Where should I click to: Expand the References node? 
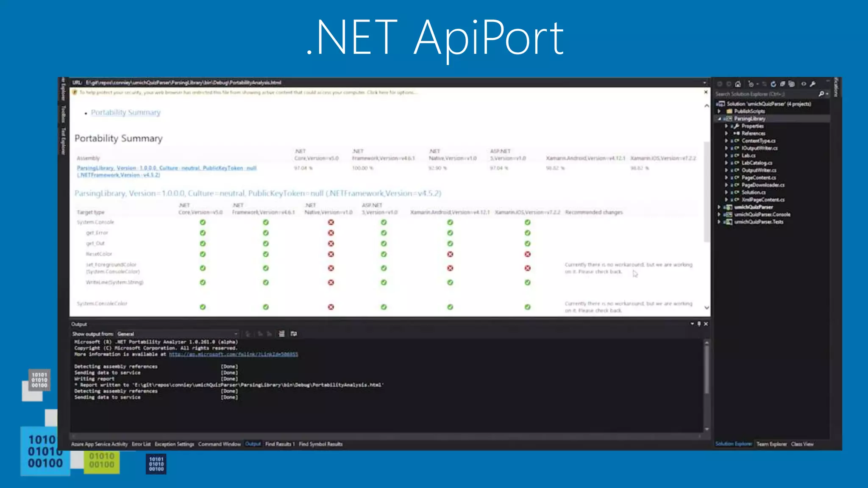point(726,133)
